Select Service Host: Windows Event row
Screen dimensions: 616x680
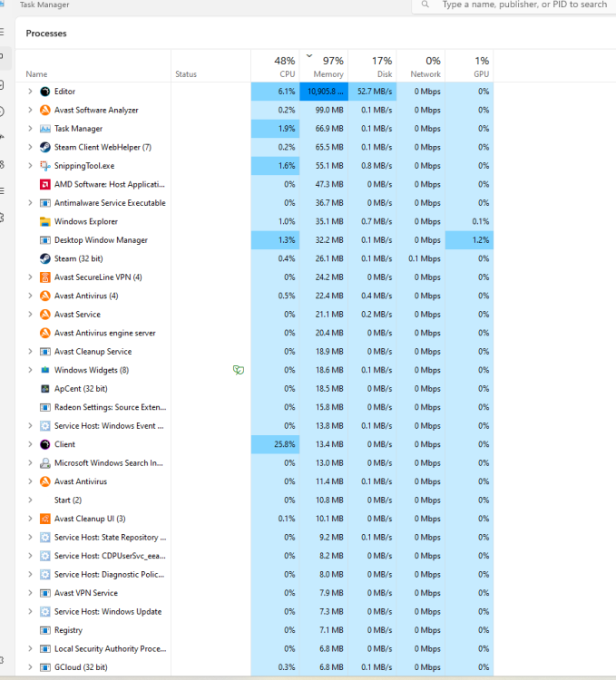(x=254, y=426)
